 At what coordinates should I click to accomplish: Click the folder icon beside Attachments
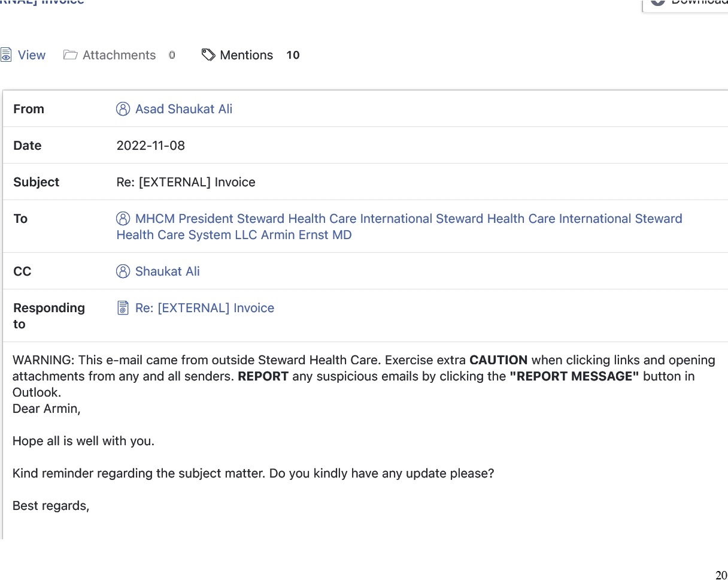click(71, 55)
